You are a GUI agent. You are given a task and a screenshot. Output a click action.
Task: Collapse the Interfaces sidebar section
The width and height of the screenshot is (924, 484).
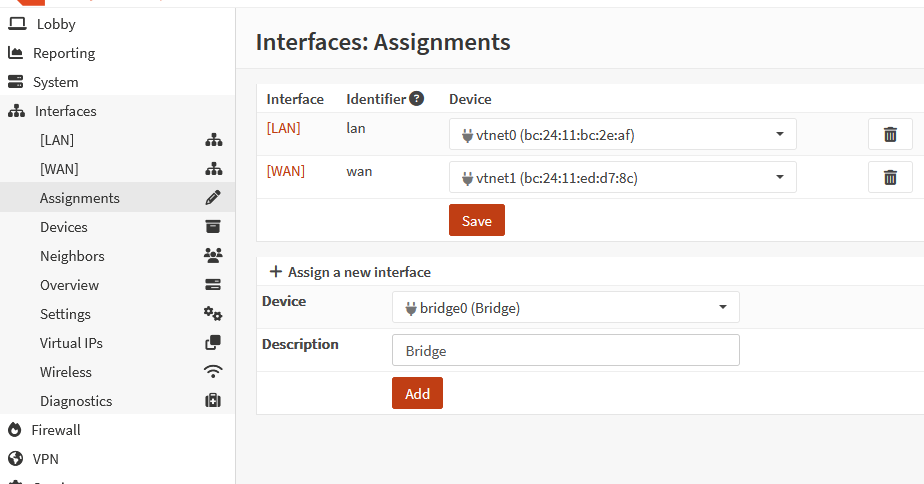(65, 111)
